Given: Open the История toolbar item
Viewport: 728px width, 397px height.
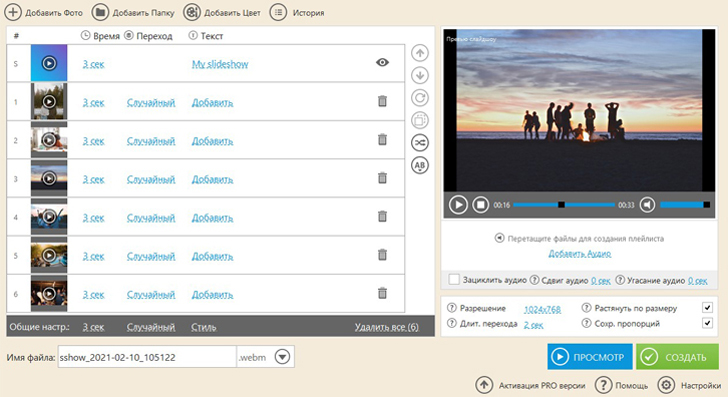Looking at the screenshot, I should pos(297,13).
